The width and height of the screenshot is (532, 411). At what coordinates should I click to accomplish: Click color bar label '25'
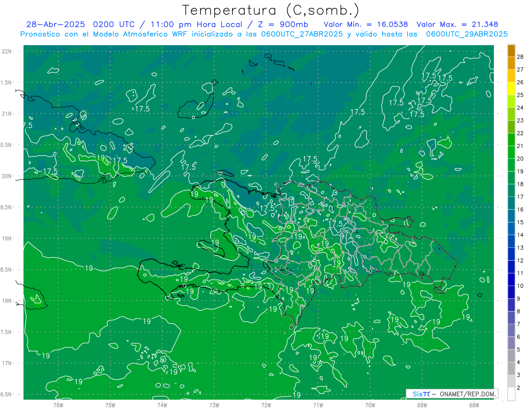tap(520, 95)
